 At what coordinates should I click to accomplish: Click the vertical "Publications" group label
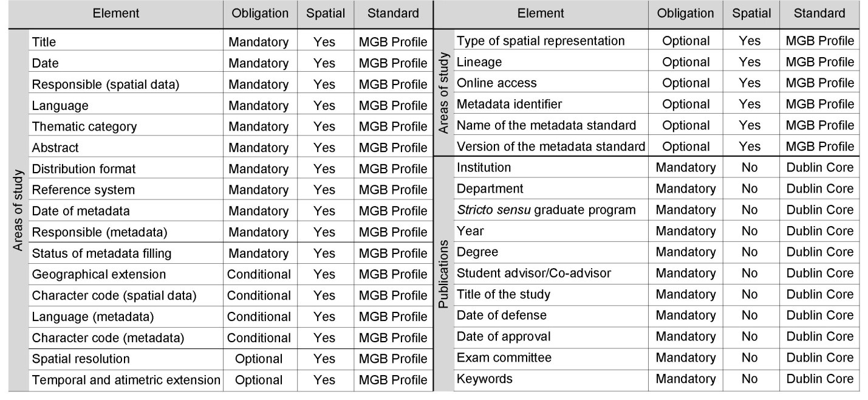444,273
